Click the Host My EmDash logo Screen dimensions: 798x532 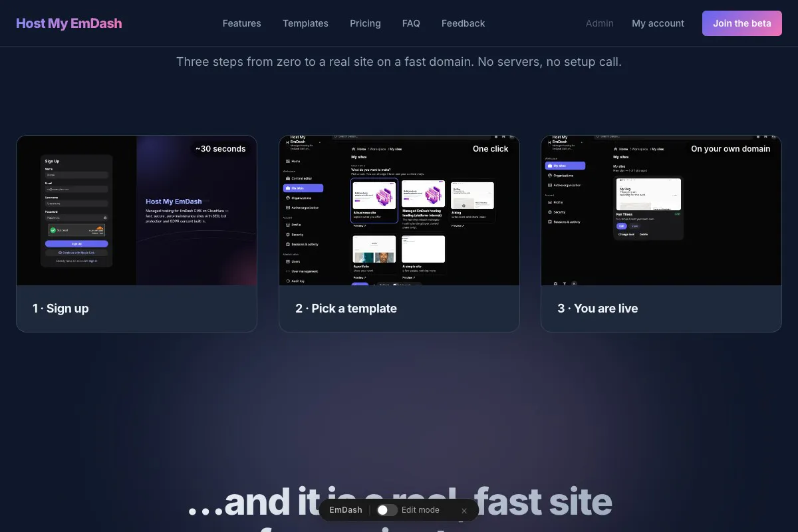pyautogui.click(x=69, y=23)
